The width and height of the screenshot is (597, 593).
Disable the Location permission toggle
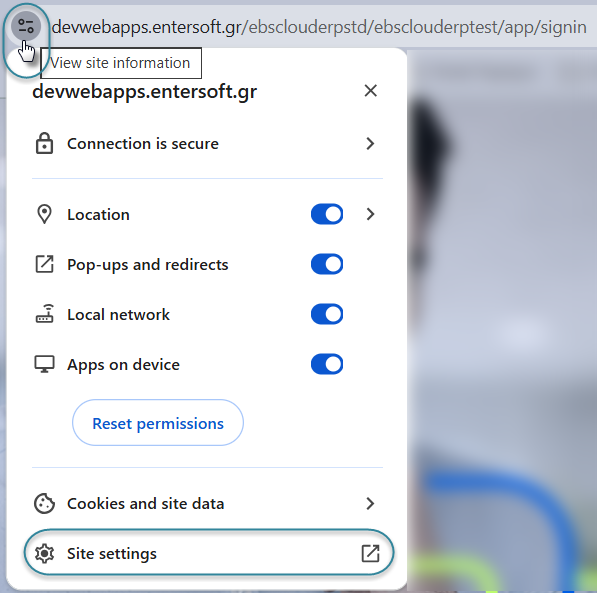tap(327, 214)
